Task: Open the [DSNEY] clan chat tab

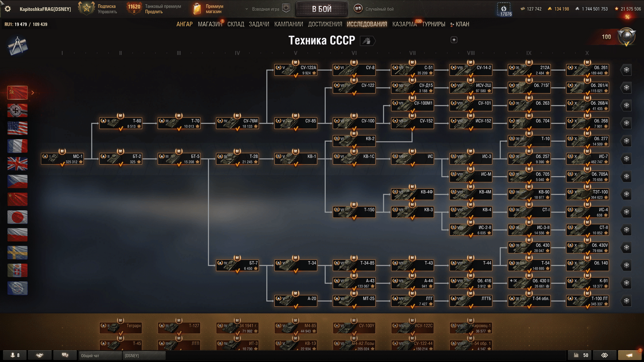Action: [x=144, y=355]
